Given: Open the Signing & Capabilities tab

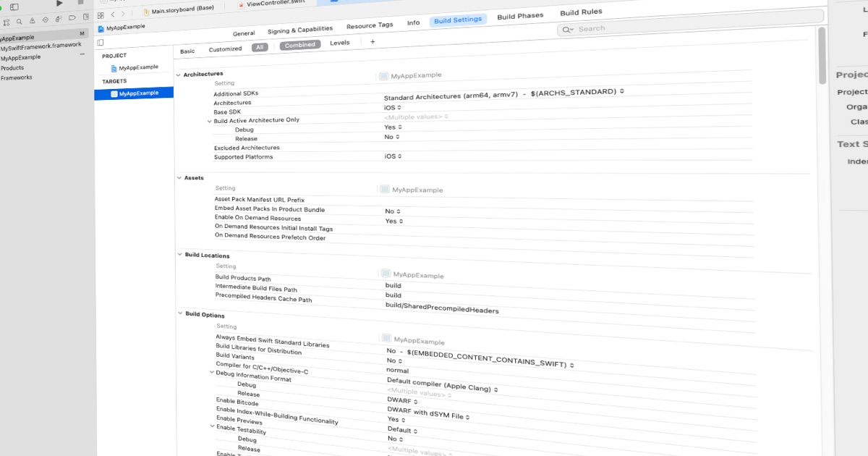Looking at the screenshot, I should (x=300, y=30).
